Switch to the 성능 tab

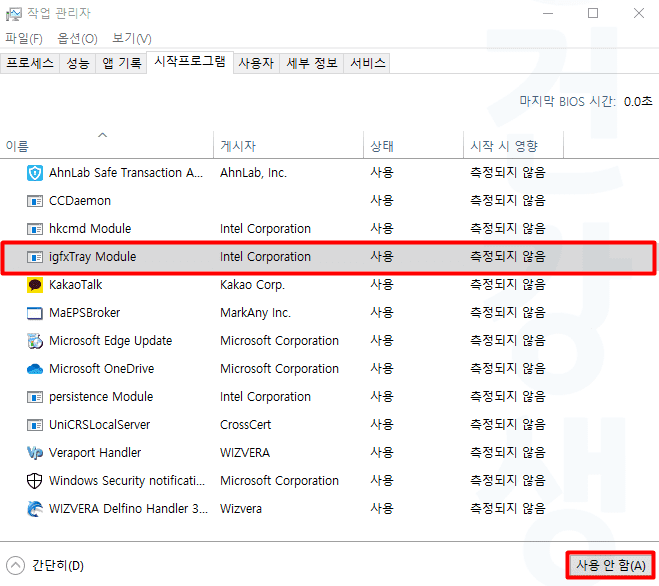point(78,63)
